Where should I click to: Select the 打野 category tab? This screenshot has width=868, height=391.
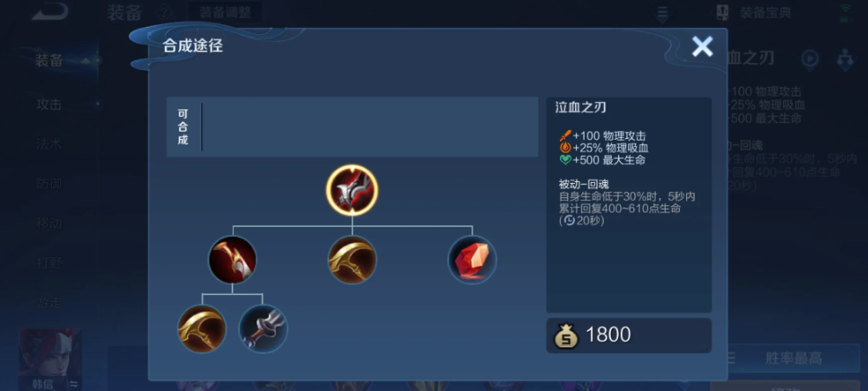point(48,263)
